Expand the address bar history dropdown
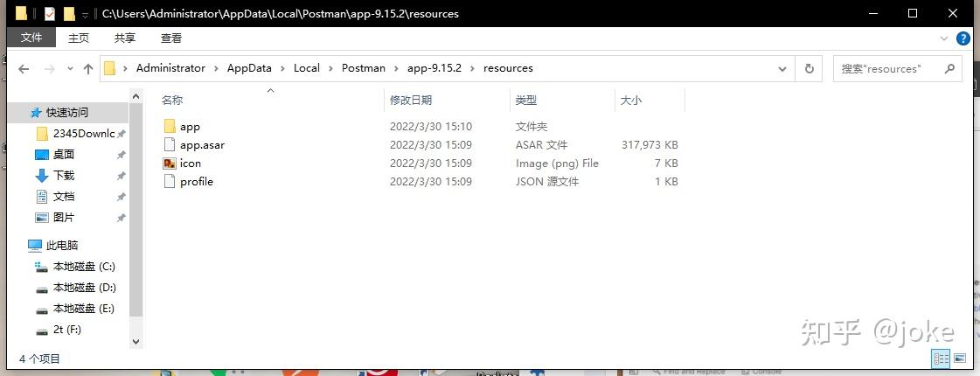 point(782,69)
